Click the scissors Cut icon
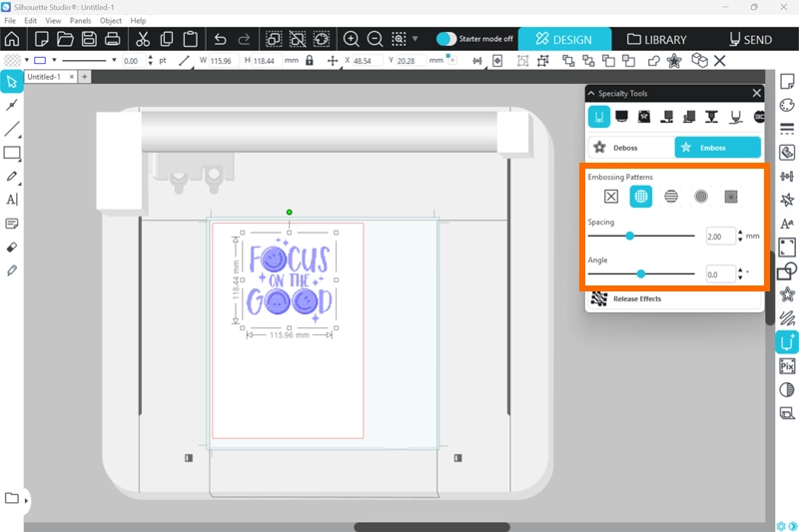The image size is (799, 532). [x=143, y=39]
